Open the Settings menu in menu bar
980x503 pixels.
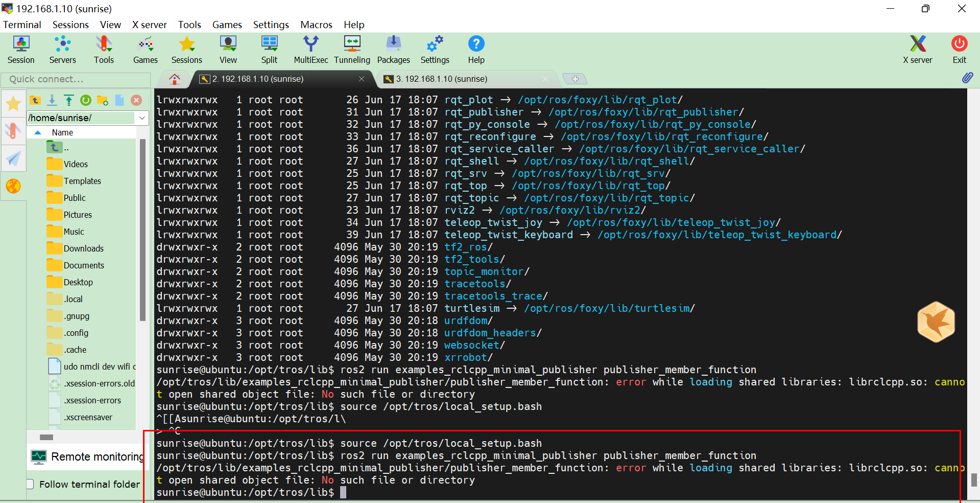tap(271, 25)
